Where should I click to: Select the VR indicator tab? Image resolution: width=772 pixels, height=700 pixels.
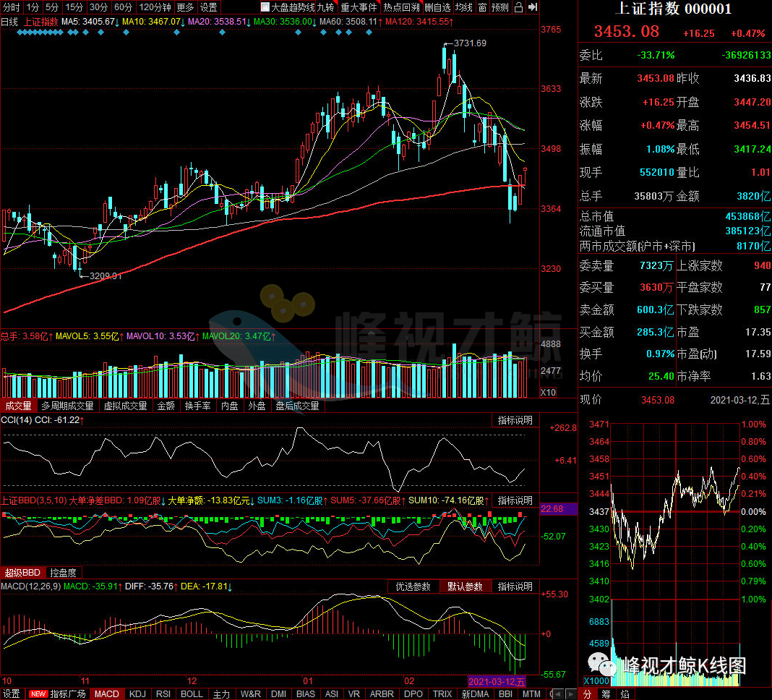point(354,694)
